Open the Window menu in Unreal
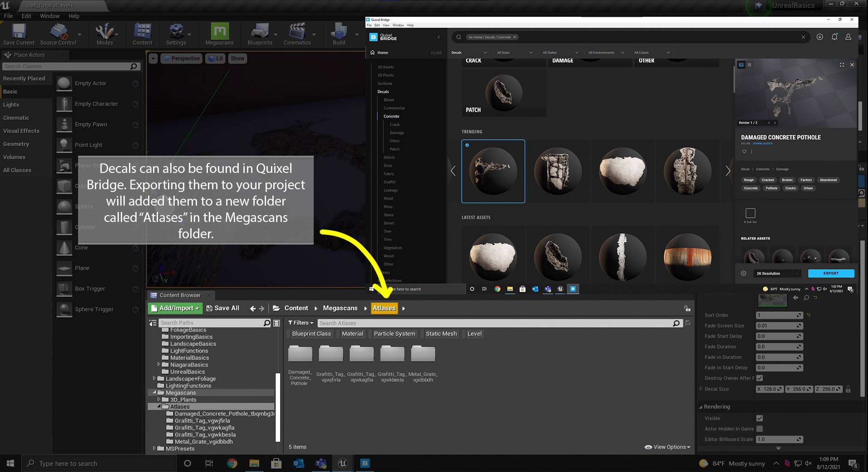 click(49, 16)
